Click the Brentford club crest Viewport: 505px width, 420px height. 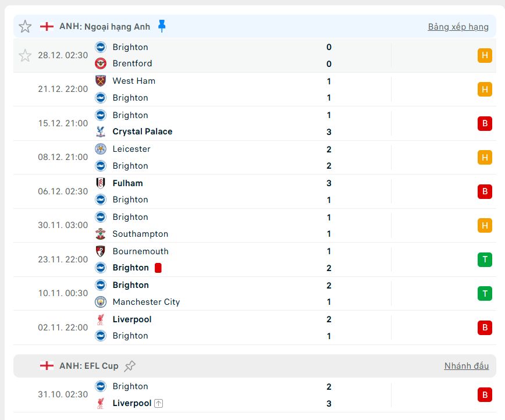pos(101,63)
